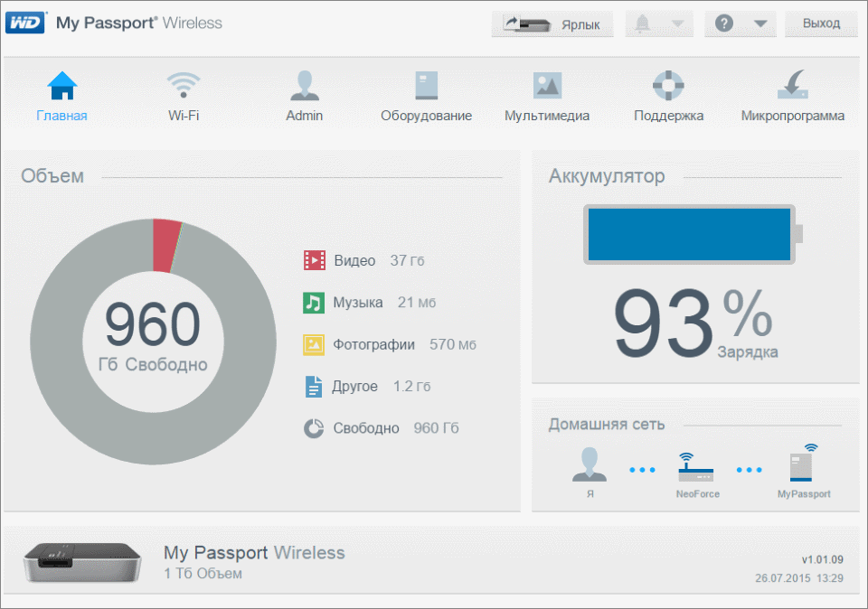Select the MyPassport device in home network
The image size is (868, 609).
(803, 465)
